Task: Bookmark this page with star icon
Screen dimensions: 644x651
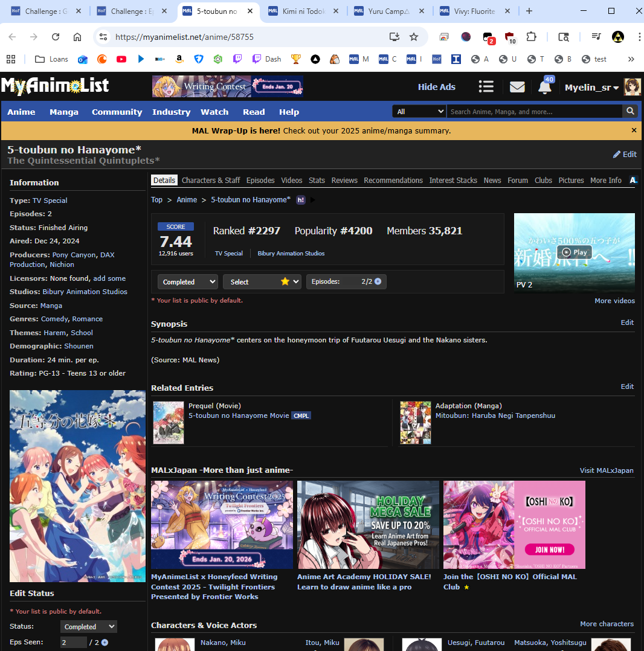Action: coord(414,37)
